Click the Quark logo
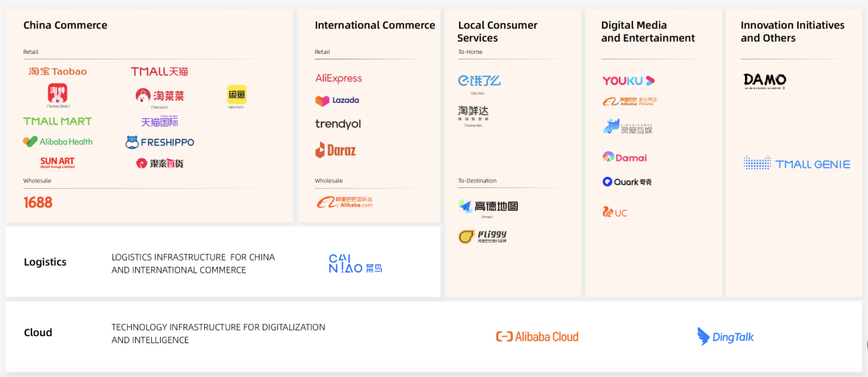The height and width of the screenshot is (377, 868). pos(627,182)
